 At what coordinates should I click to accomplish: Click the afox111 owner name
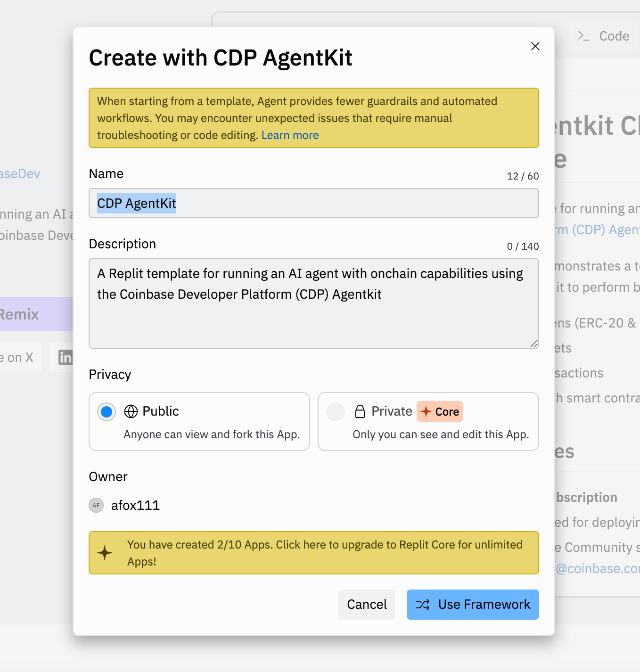[x=135, y=505]
